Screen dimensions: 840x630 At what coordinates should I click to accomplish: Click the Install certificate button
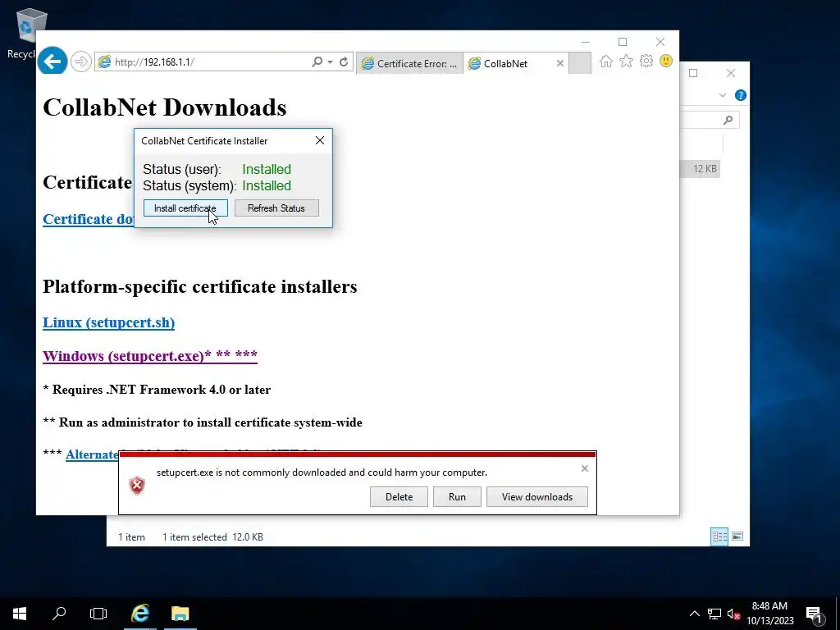click(x=185, y=208)
